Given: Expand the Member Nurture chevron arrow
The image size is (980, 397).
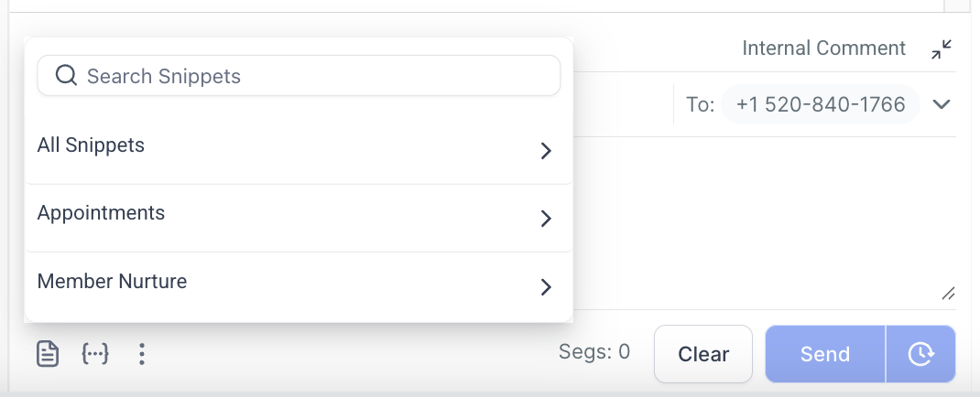Looking at the screenshot, I should pyautogui.click(x=546, y=286).
